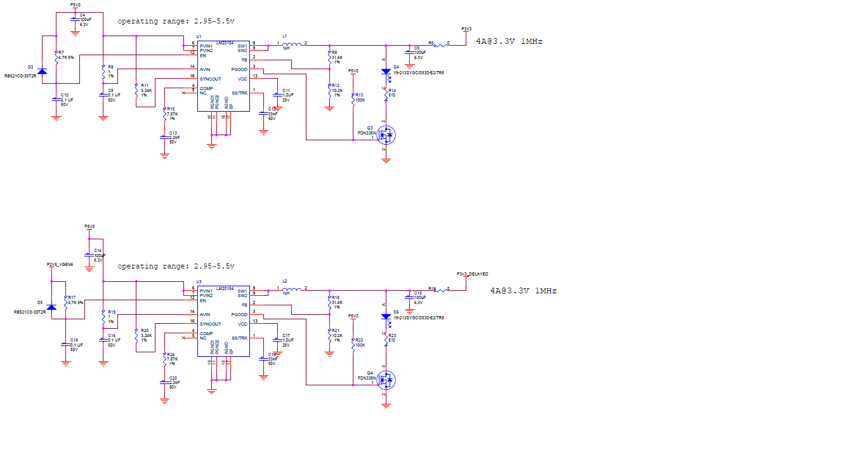The width and height of the screenshot is (868, 452).
Task: Select the C20 capacitor symbol
Action: [164, 382]
